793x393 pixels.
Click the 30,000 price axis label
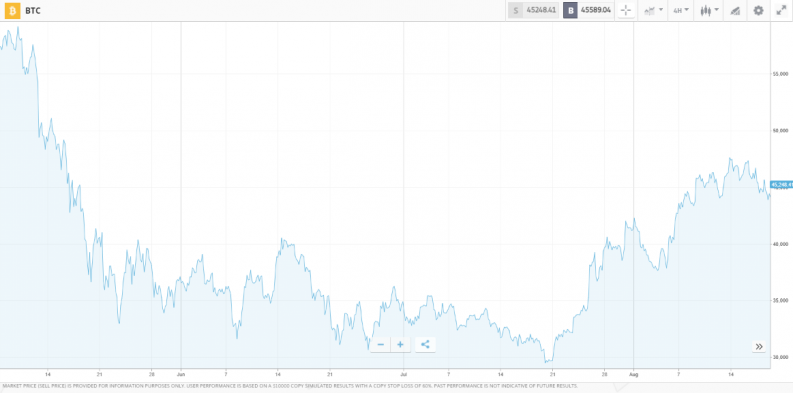tap(780, 357)
